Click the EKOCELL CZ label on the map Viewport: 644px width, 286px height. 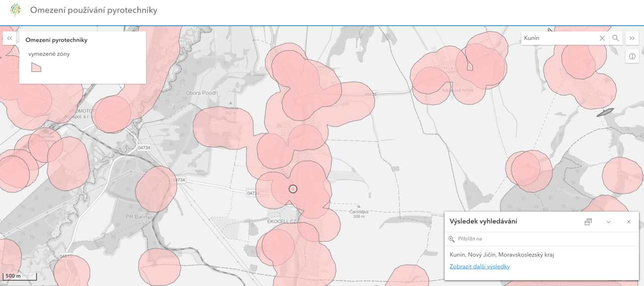[x=283, y=221]
